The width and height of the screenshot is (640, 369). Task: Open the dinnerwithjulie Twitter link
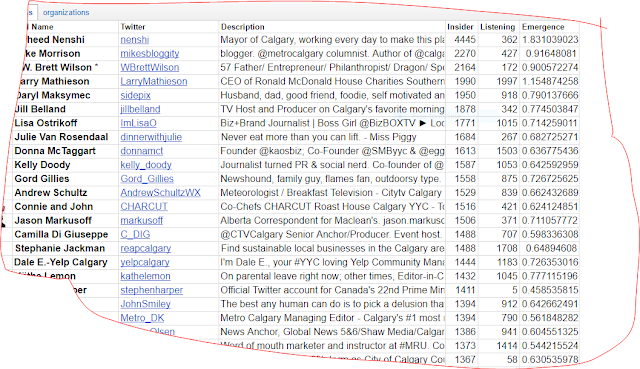pyautogui.click(x=151, y=137)
